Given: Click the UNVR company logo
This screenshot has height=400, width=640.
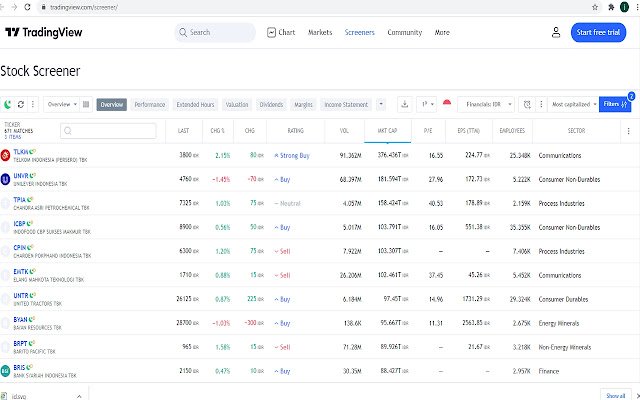Looking at the screenshot, I should [5, 179].
